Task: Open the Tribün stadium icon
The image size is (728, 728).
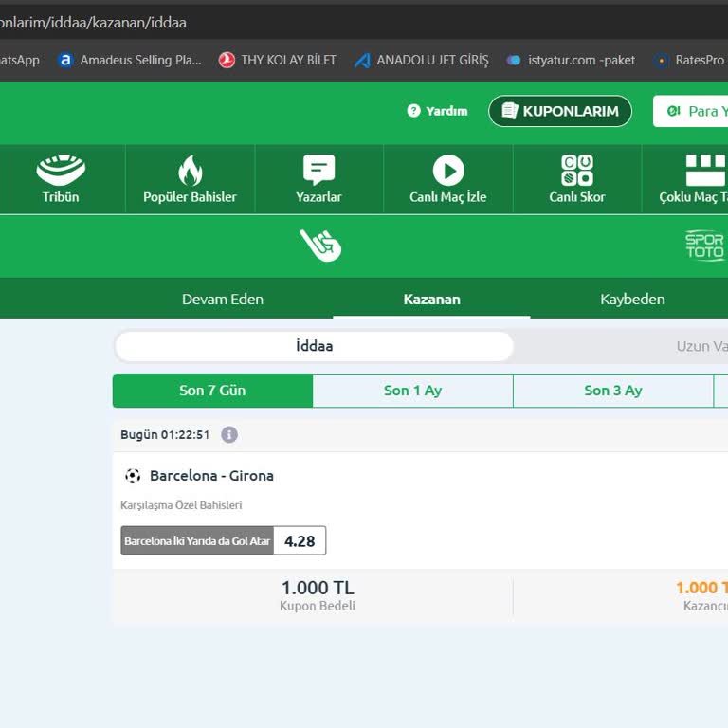Action: pos(61,171)
